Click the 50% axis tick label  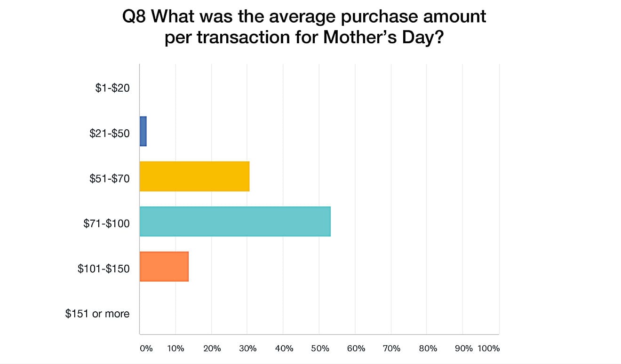(x=319, y=348)
